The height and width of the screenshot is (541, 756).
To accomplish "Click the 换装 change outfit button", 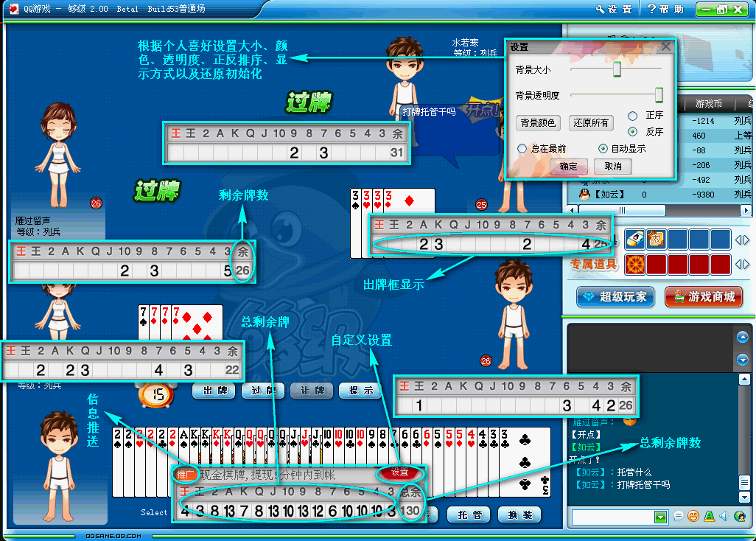I will (x=519, y=515).
